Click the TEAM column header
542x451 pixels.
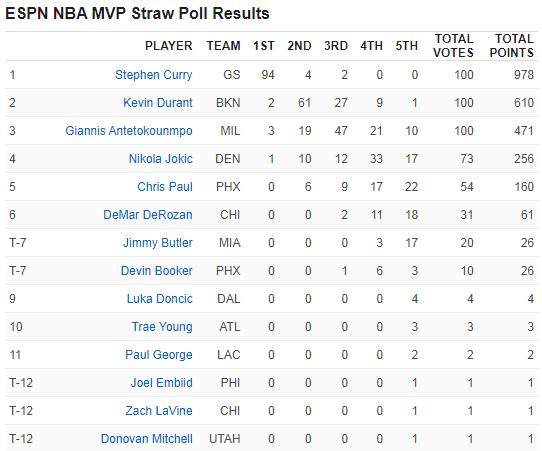[223, 46]
